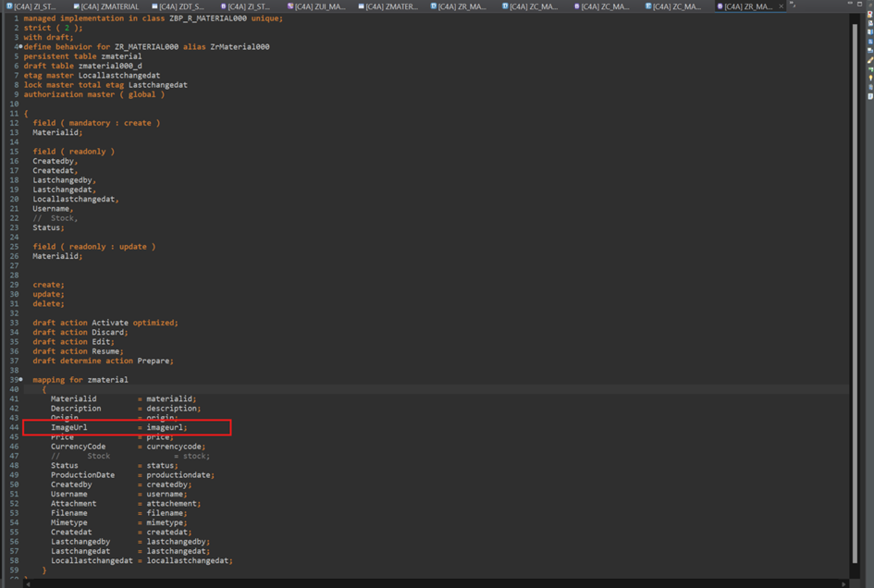The image size is (874, 588).
Task: Click the pencil icon in the right trim bar
Action: pos(870,60)
